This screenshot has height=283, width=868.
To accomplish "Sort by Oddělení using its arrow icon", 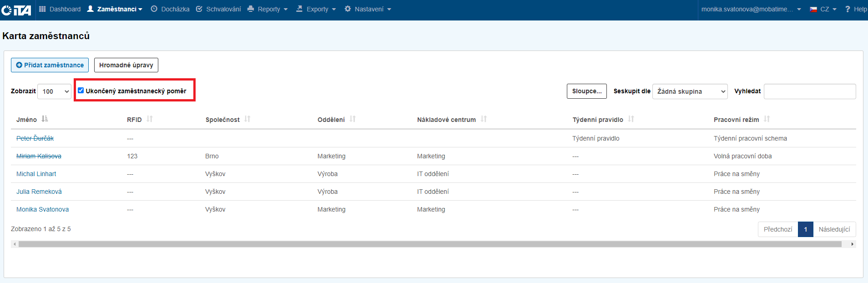I will pos(353,119).
